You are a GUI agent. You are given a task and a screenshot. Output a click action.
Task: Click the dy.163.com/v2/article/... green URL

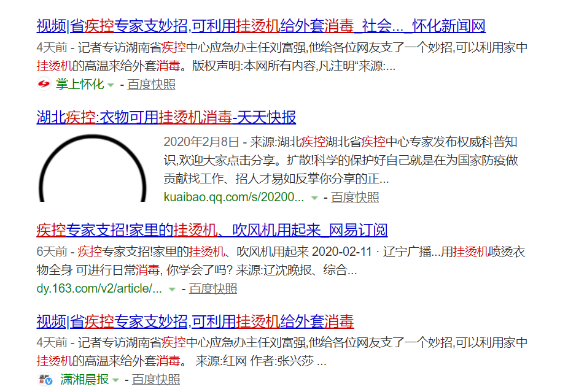(99, 289)
